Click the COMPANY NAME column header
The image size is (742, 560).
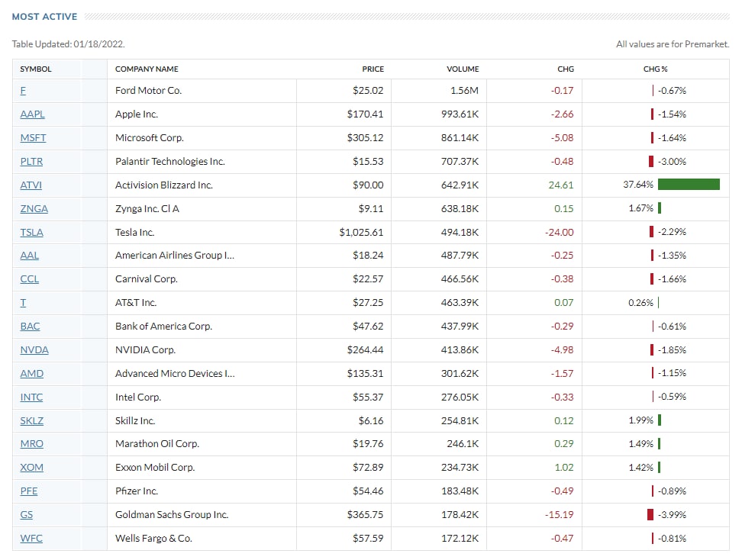click(147, 69)
